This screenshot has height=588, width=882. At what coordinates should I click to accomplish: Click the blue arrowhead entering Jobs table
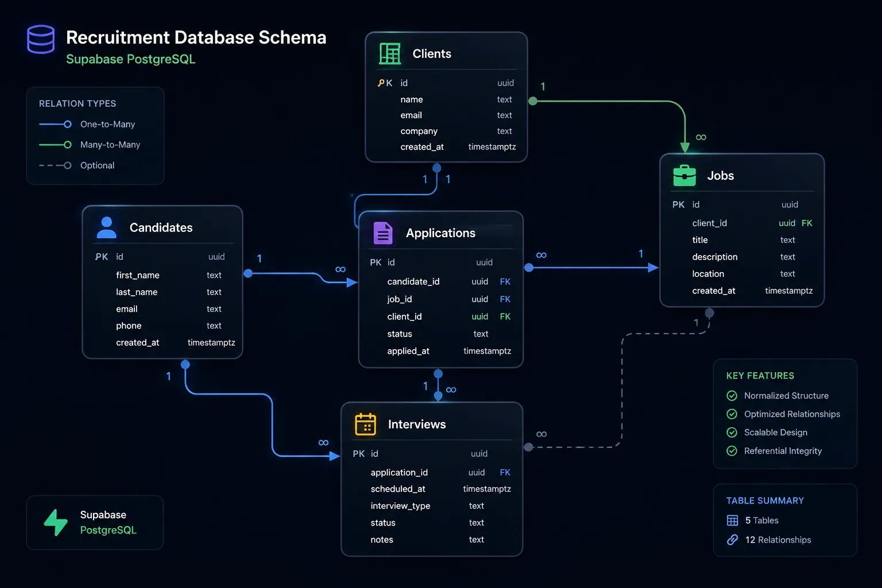pos(653,268)
